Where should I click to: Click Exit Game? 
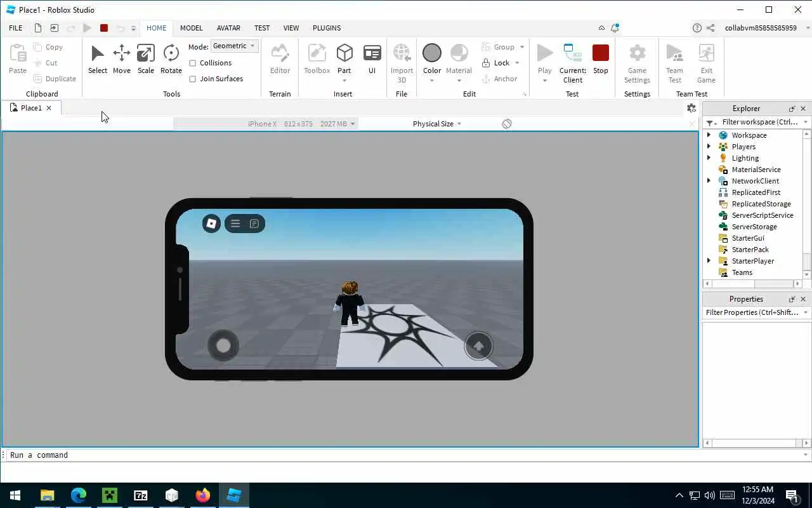point(706,63)
